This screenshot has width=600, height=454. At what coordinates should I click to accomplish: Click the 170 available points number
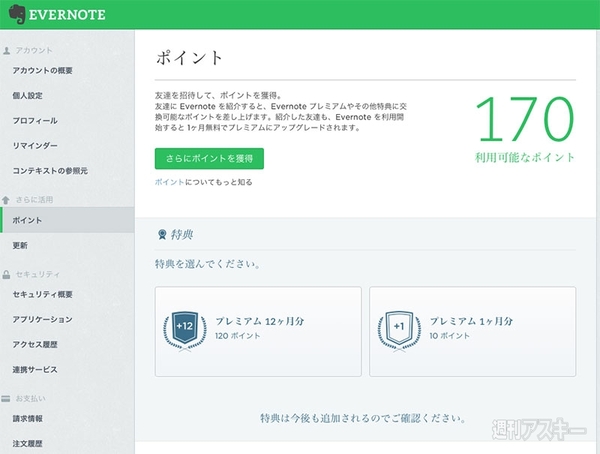pyautogui.click(x=525, y=119)
